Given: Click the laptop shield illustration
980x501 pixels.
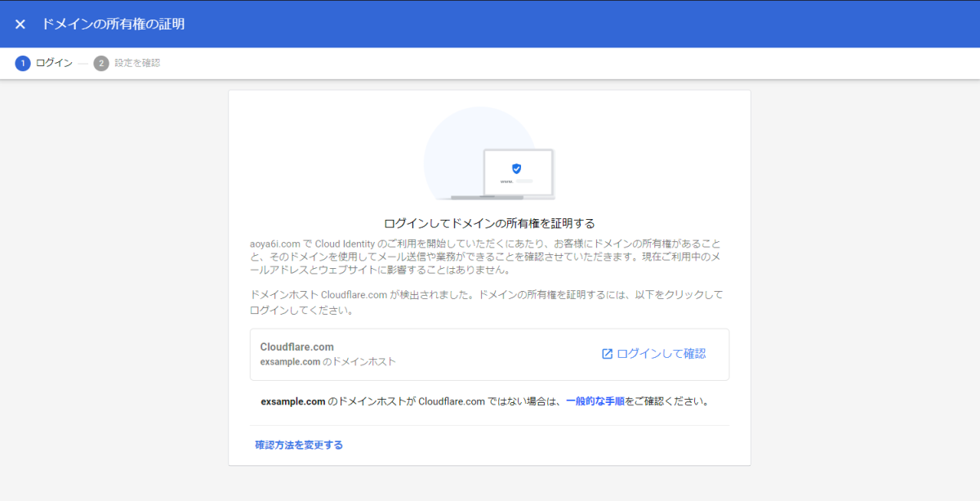Looking at the screenshot, I should tap(489, 154).
